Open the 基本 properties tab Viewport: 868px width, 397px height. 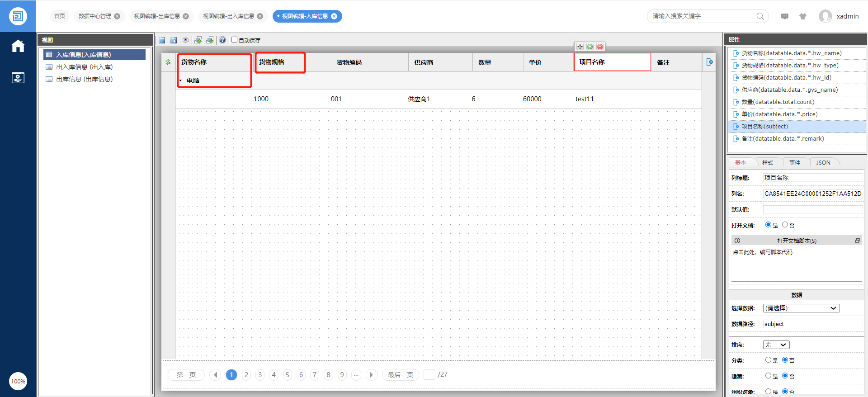click(x=741, y=163)
